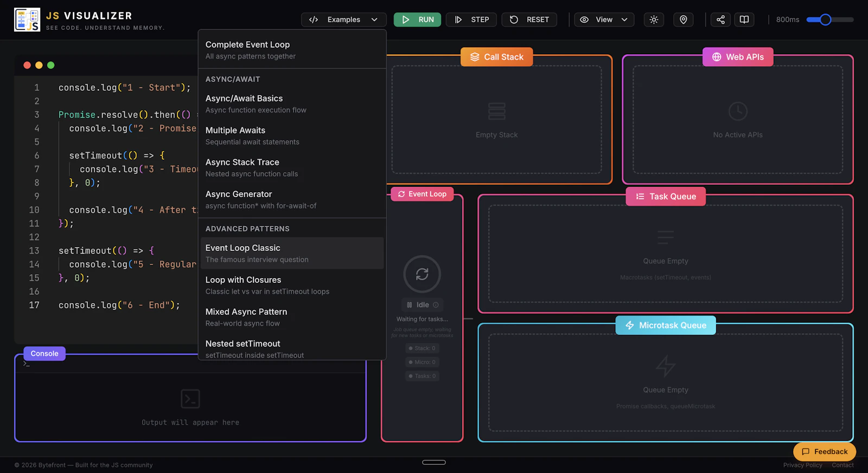
Task: Step through code with STEP button
Action: 471,20
